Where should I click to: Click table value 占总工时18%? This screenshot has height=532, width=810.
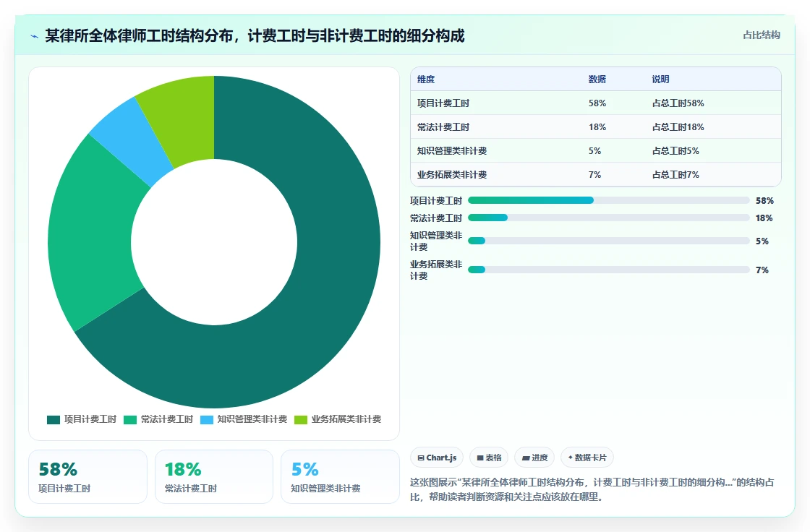678,126
